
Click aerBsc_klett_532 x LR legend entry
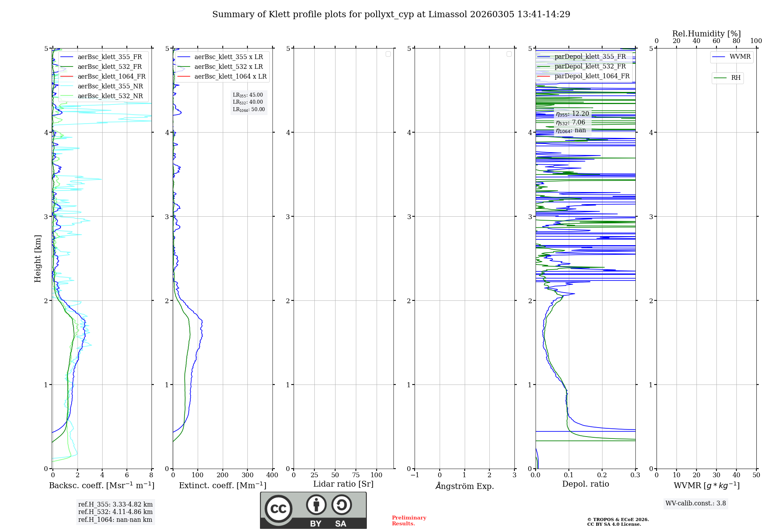(228, 67)
